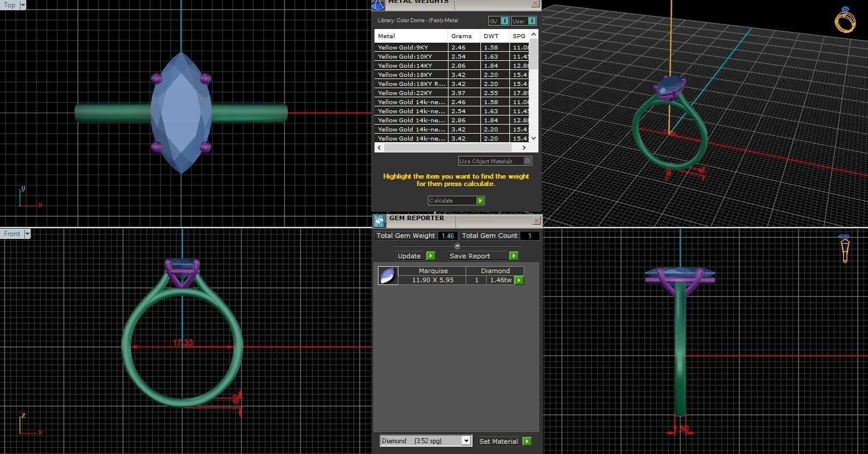The width and height of the screenshot is (868, 454).
Task: Click the metal list scroll-up arrow
Action: (x=533, y=34)
